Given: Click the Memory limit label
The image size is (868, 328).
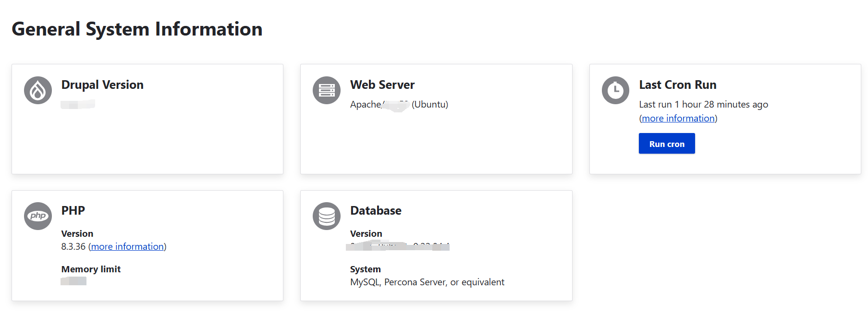Looking at the screenshot, I should (x=91, y=269).
